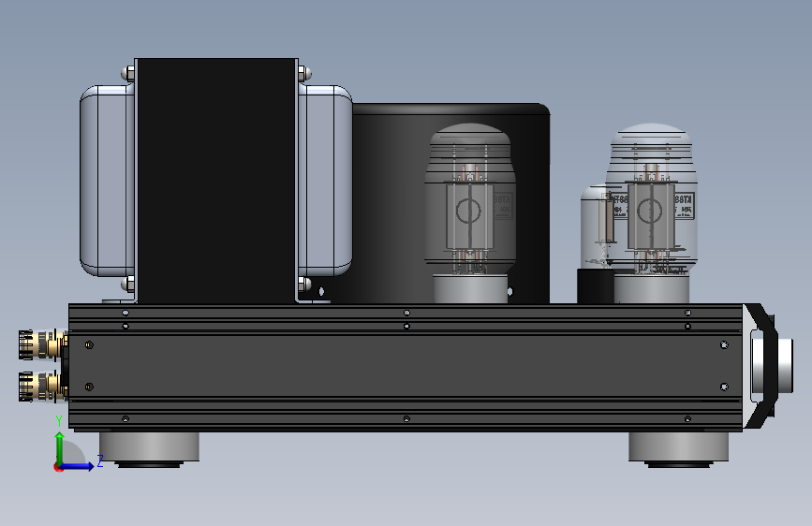812x526 pixels.
Task: Select the right chassis foot
Action: [x=678, y=448]
